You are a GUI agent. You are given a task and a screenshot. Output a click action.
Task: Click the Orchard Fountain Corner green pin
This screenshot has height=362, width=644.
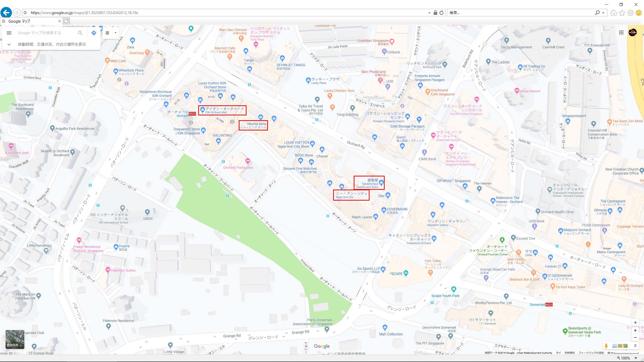(502, 240)
